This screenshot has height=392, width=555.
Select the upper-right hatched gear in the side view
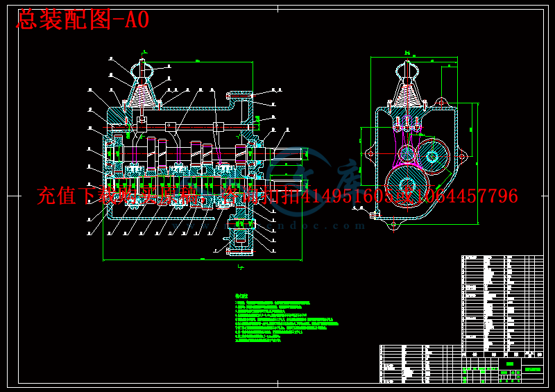point(432,156)
